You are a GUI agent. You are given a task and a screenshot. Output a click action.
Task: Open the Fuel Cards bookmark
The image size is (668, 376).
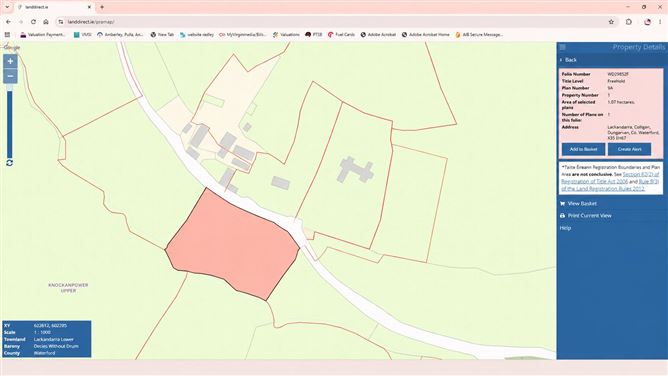point(341,34)
